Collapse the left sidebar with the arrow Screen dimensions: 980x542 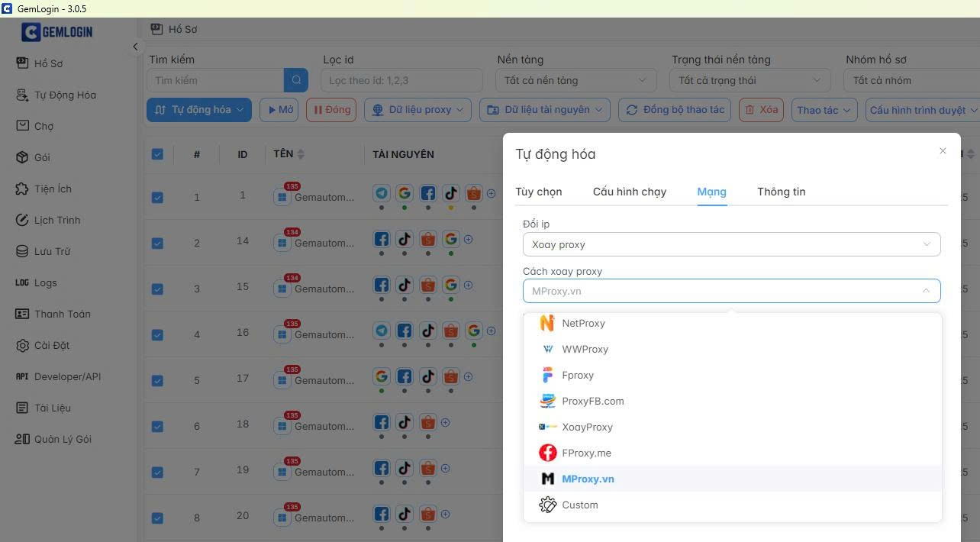coord(135,47)
